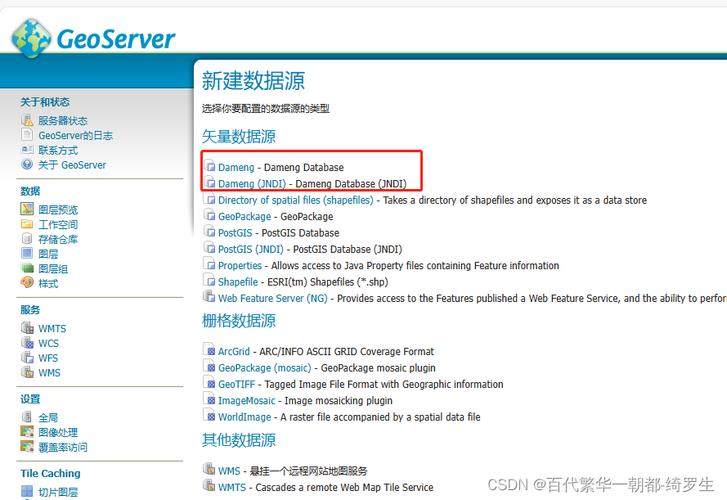Open the WMTS cascade source link

pos(232,487)
